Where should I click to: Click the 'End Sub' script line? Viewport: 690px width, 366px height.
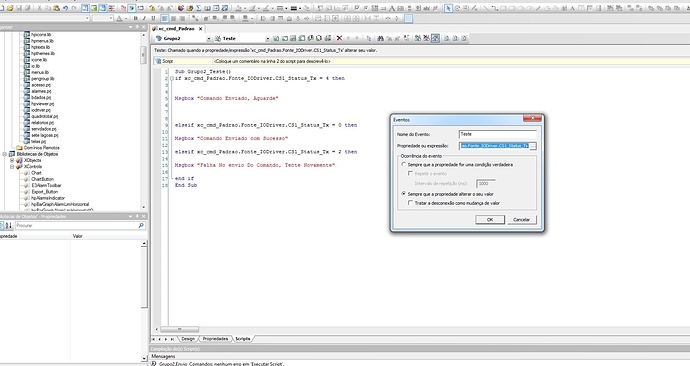tap(186, 185)
